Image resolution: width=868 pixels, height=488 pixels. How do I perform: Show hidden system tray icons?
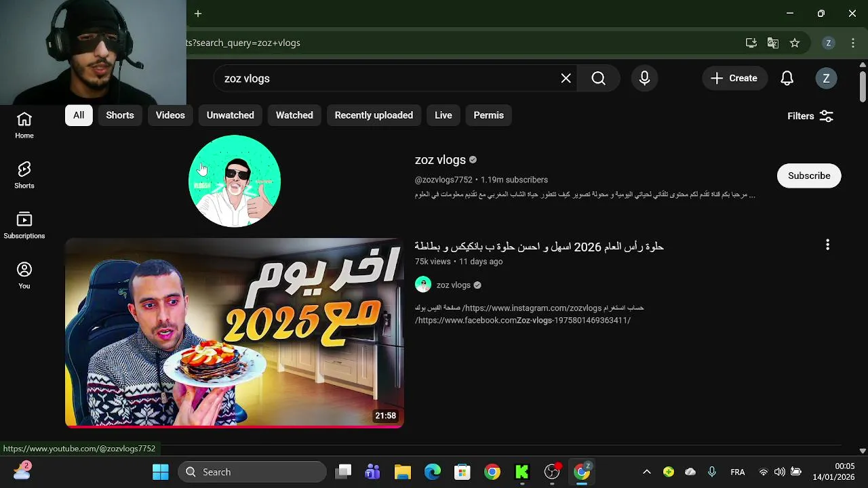647,472
